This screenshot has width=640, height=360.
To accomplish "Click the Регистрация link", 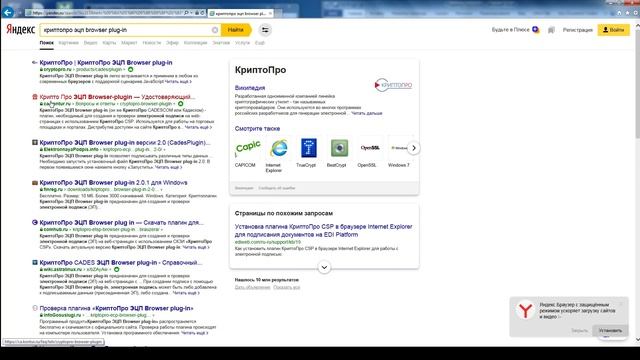I will pyautogui.click(x=577, y=30).
